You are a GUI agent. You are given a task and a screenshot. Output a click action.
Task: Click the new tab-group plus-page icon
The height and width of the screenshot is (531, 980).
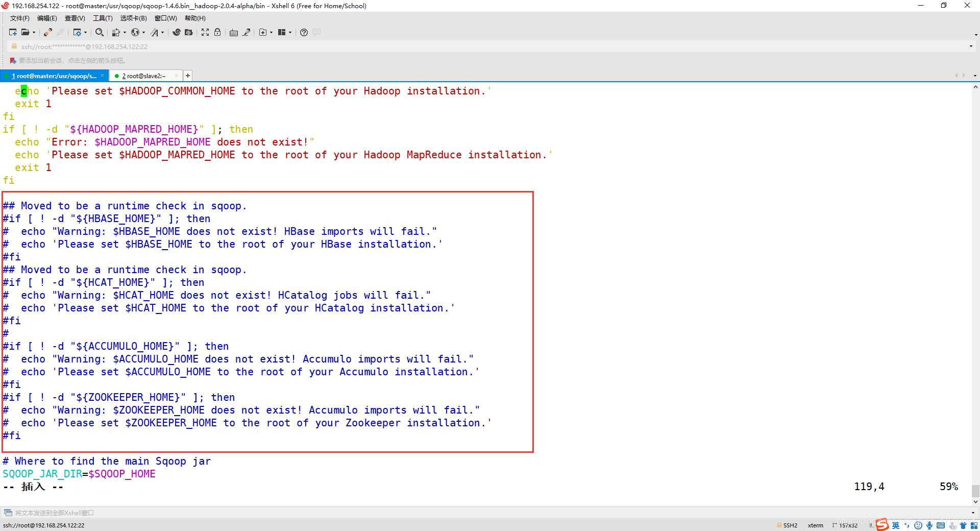[x=263, y=32]
